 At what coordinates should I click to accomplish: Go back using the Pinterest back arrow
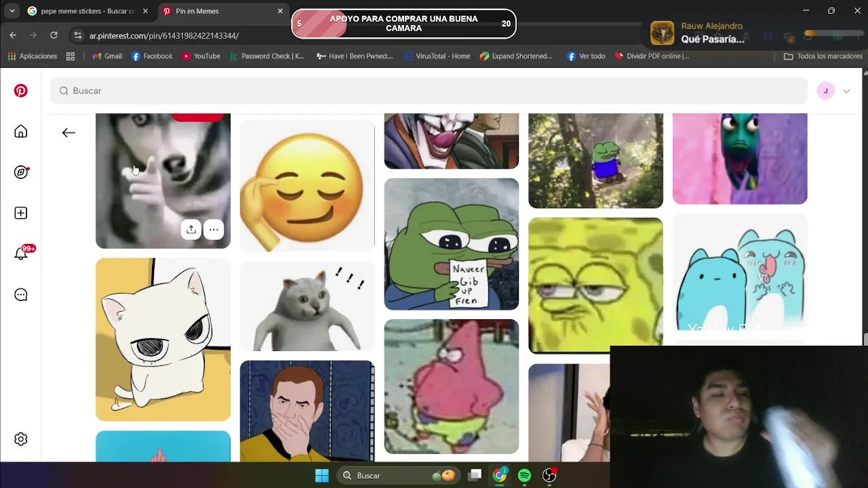pyautogui.click(x=68, y=133)
